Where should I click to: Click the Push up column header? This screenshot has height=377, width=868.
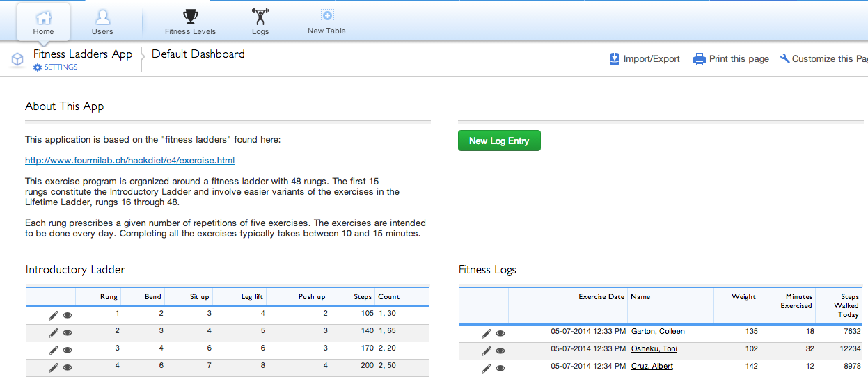[x=312, y=296]
